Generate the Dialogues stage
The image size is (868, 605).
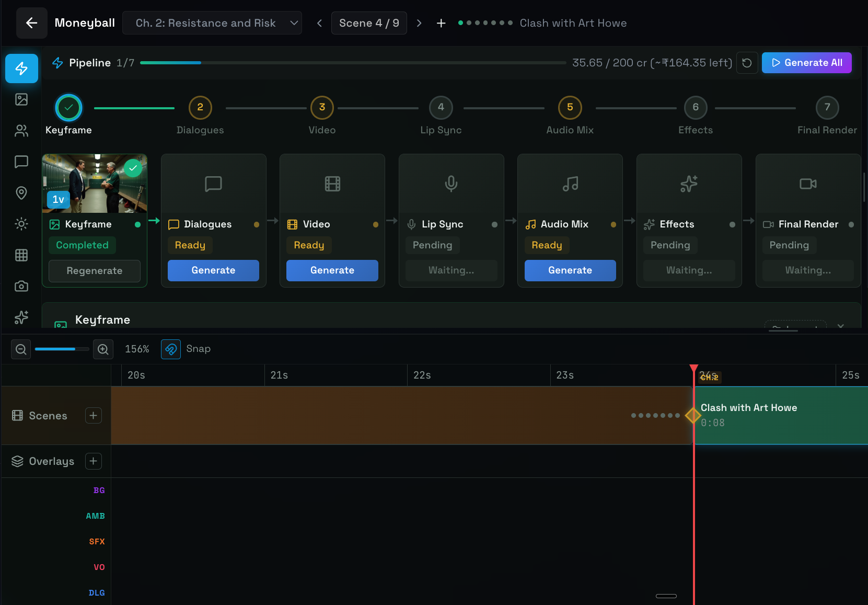point(213,270)
